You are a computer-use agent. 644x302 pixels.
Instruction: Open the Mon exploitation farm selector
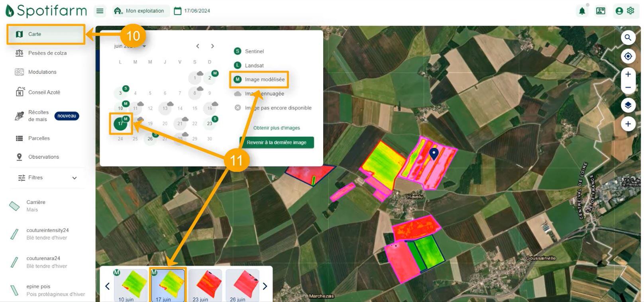pyautogui.click(x=140, y=11)
